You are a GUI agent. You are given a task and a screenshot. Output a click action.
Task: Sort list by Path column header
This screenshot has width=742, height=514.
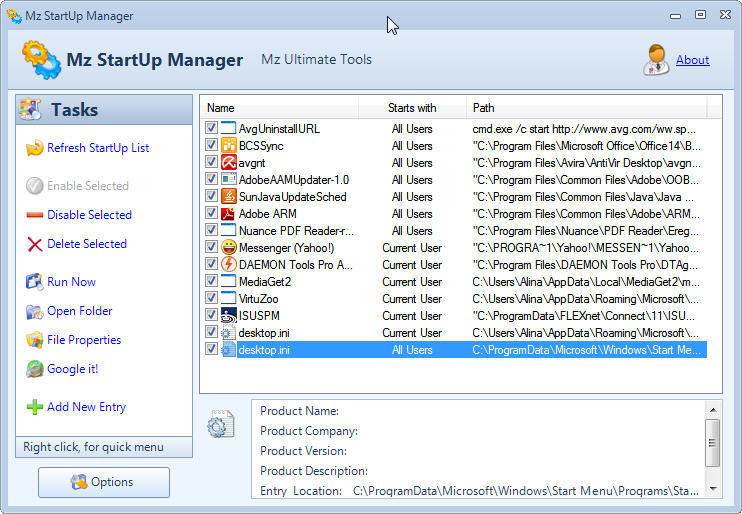(587, 108)
